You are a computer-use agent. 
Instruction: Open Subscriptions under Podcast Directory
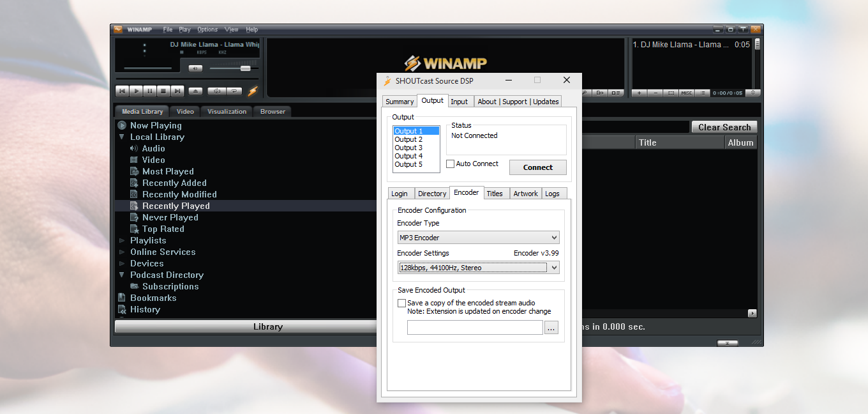170,286
